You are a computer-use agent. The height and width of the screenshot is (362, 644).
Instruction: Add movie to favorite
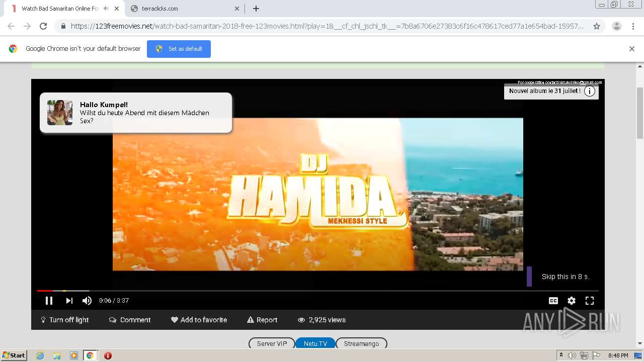[199, 320]
